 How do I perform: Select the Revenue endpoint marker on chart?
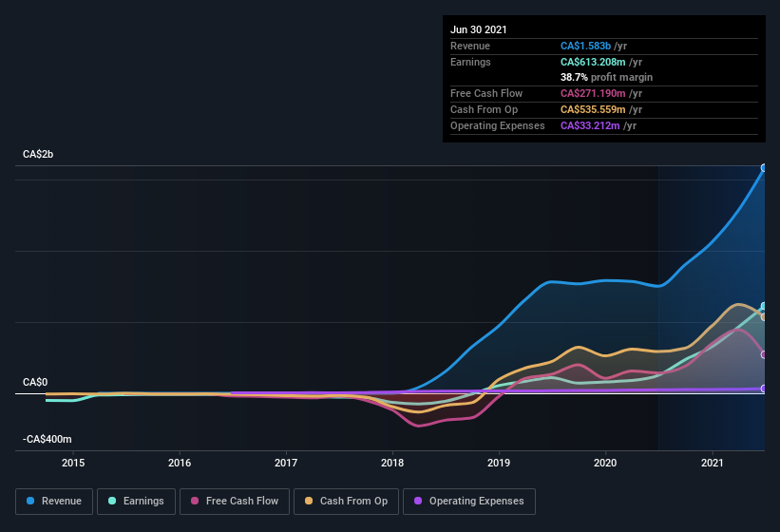[x=764, y=168]
